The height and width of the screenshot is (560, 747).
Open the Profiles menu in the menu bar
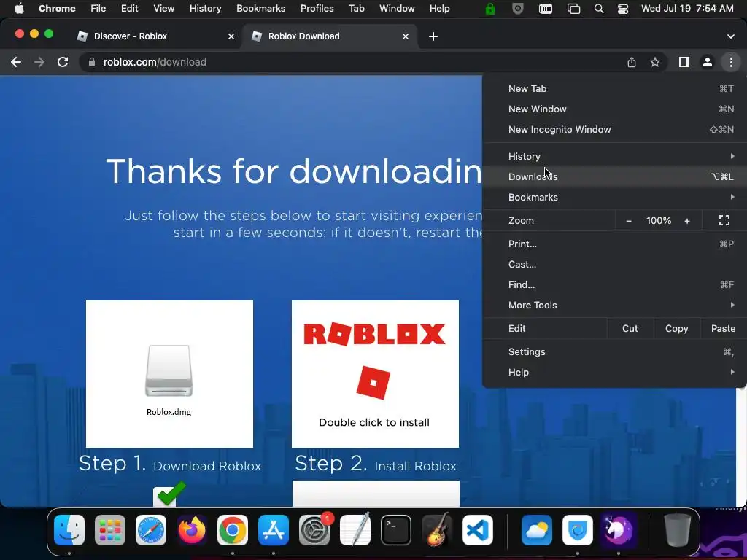tap(317, 9)
